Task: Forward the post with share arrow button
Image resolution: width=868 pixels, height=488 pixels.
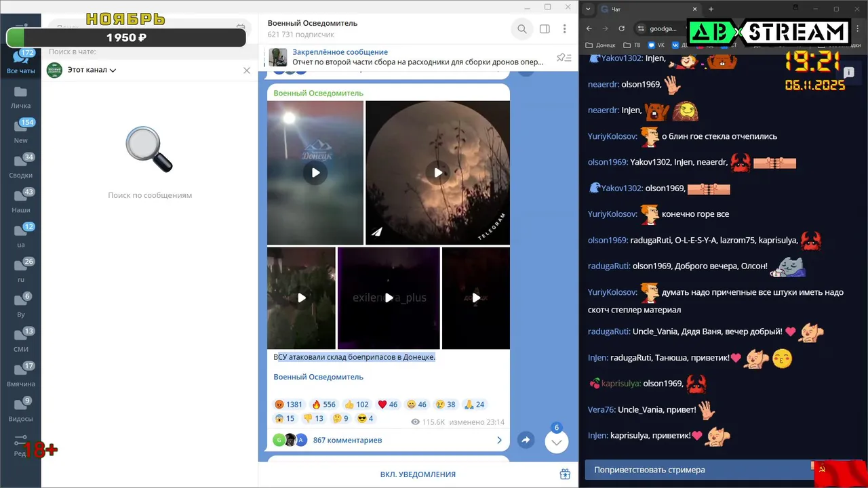Action: [x=526, y=440]
